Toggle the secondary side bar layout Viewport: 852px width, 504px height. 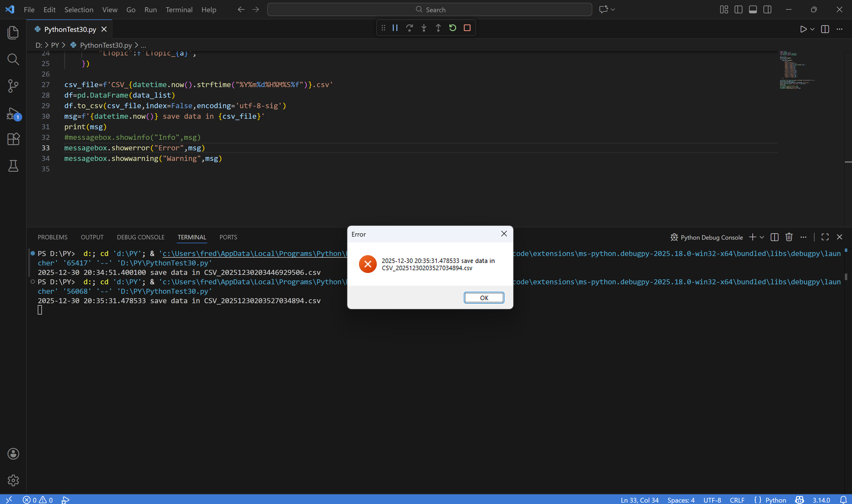767,9
